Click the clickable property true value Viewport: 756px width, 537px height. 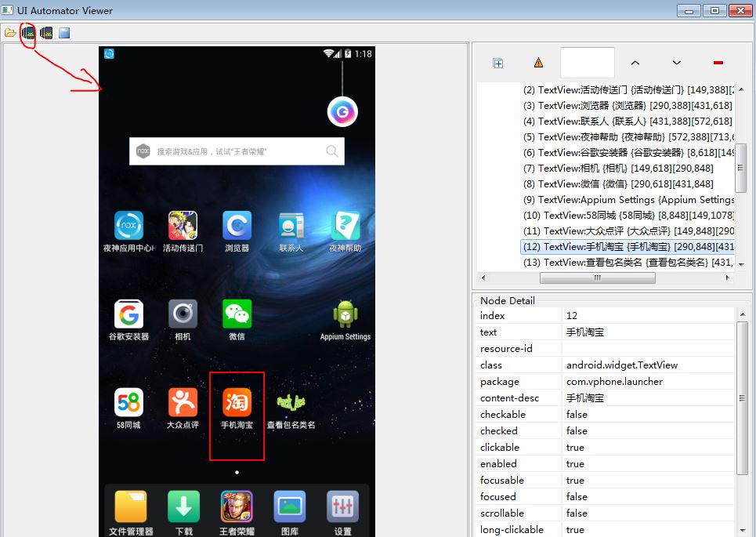[575, 448]
